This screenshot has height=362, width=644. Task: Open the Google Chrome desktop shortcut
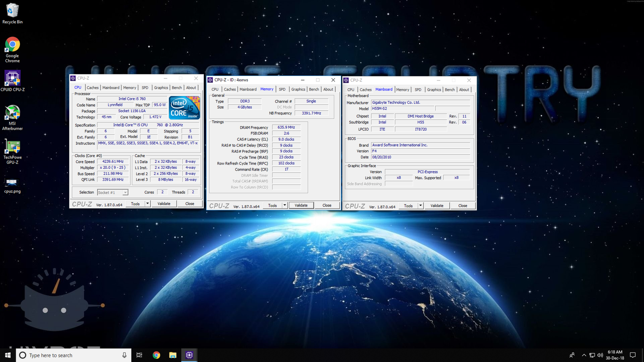(12, 50)
